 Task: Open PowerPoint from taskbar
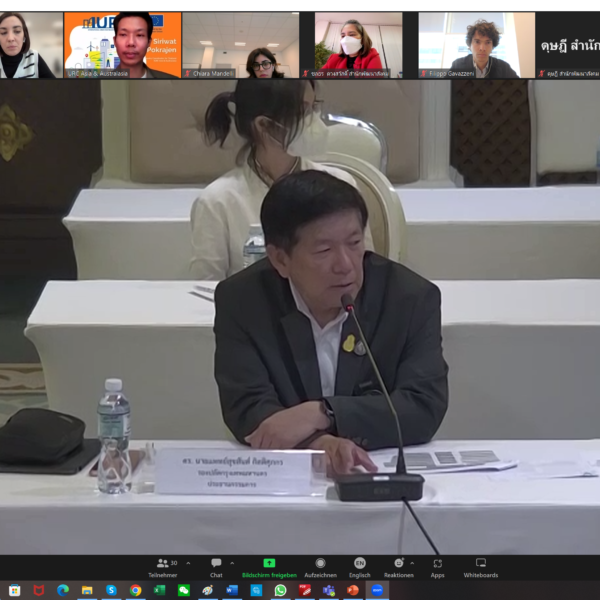pos(353,590)
